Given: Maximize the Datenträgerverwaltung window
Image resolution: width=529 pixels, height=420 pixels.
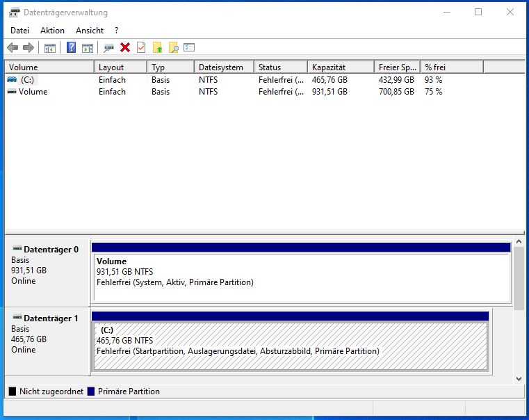Looking at the screenshot, I should pos(478,12).
